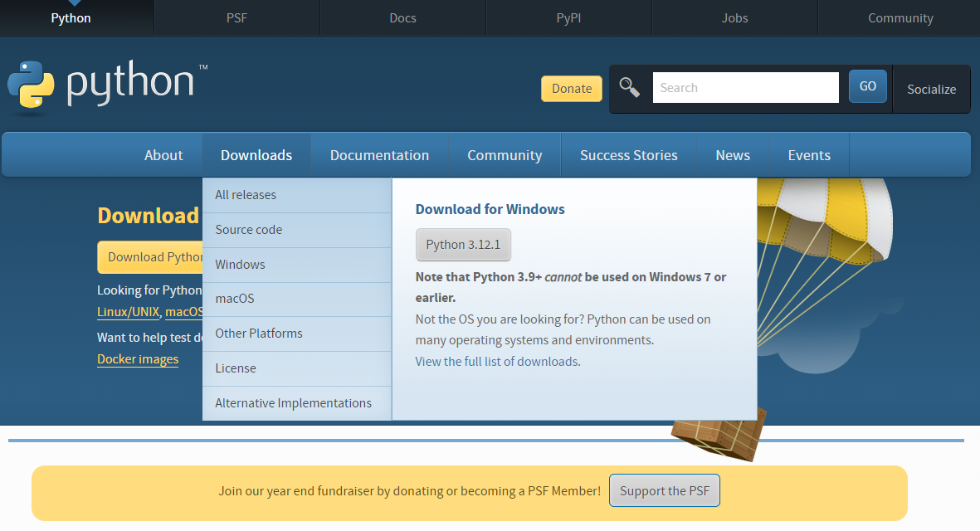Click the Python logo image

tap(107, 87)
